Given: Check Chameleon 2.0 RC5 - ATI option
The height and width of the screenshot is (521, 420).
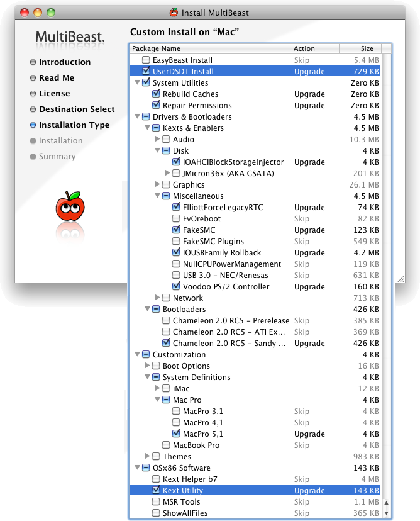Looking at the screenshot, I should 166,332.
